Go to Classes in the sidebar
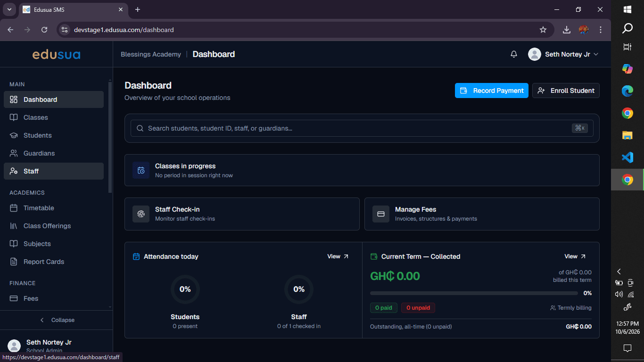Image resolution: width=644 pixels, height=362 pixels. pos(54,117)
